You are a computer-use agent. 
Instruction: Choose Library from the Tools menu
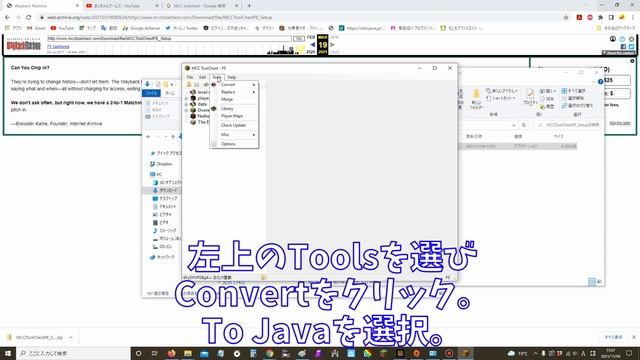234,109
